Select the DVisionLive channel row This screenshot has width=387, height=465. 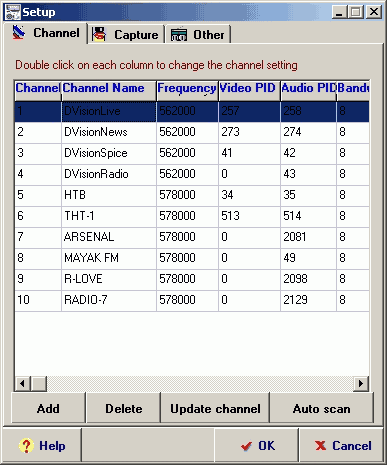point(192,111)
